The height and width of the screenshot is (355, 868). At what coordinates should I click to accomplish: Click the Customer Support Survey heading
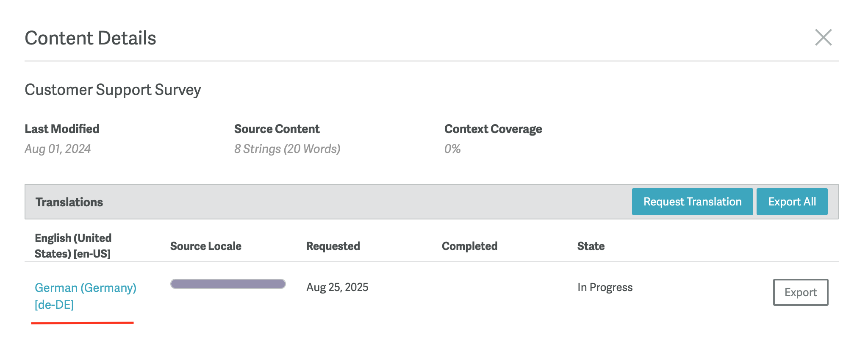pyautogui.click(x=113, y=90)
